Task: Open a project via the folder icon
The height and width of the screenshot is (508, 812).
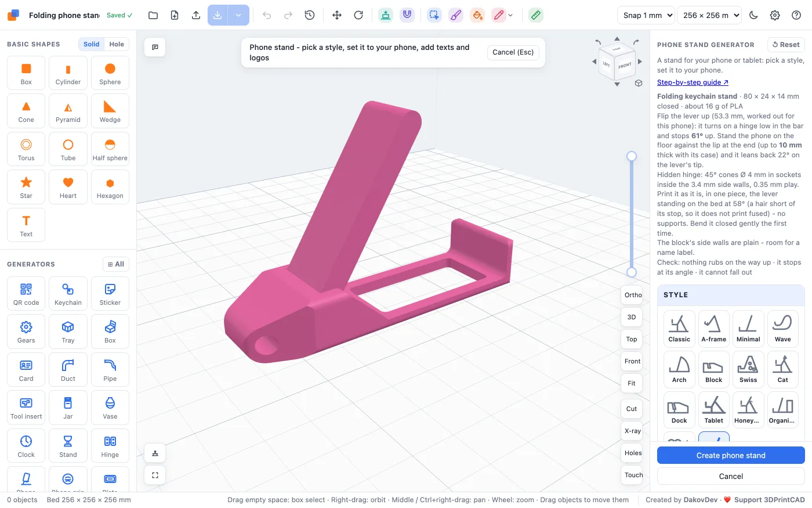Action: (153, 15)
